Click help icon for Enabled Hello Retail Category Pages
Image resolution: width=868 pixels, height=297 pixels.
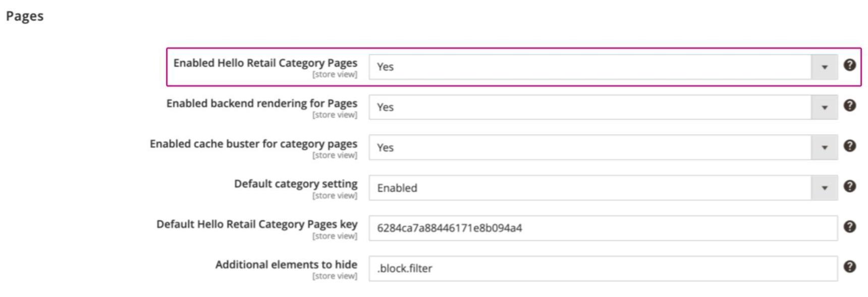pyautogui.click(x=850, y=65)
